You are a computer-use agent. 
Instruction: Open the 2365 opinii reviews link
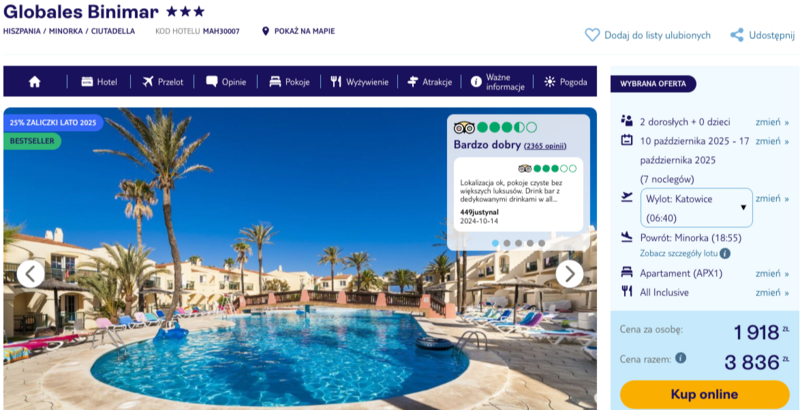click(545, 146)
